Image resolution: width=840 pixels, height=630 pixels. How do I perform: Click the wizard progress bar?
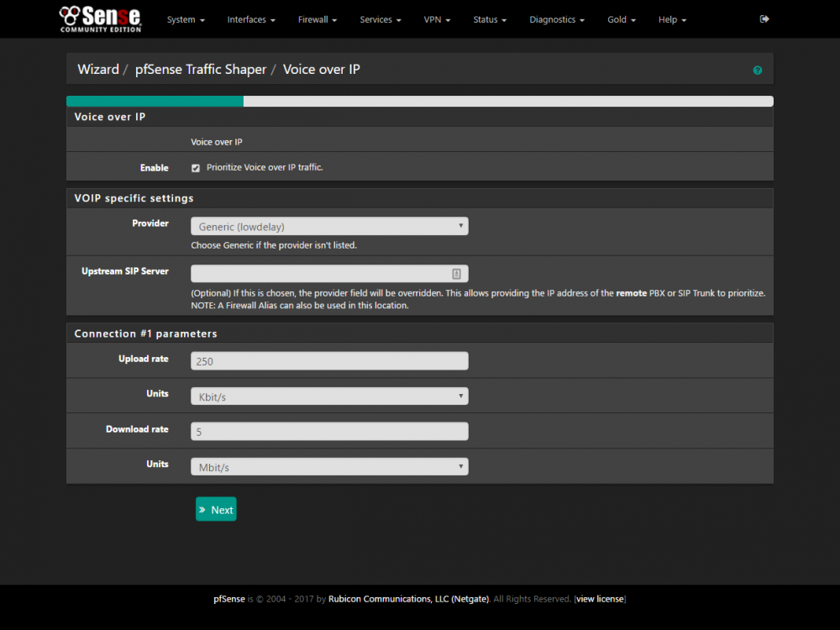click(419, 102)
